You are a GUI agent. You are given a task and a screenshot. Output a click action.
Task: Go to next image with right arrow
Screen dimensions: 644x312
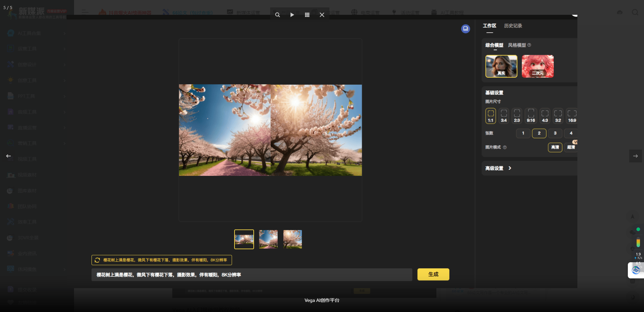(635, 156)
